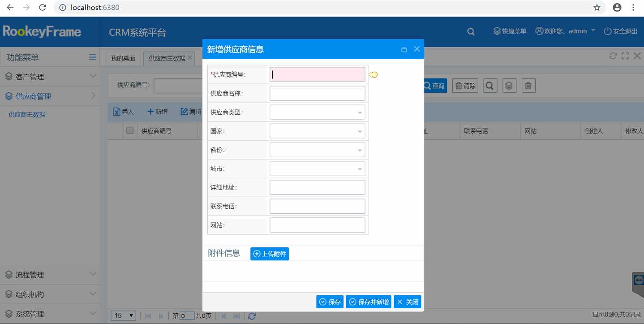Click 安全退出 to log out
The image size is (644, 324).
621,31
